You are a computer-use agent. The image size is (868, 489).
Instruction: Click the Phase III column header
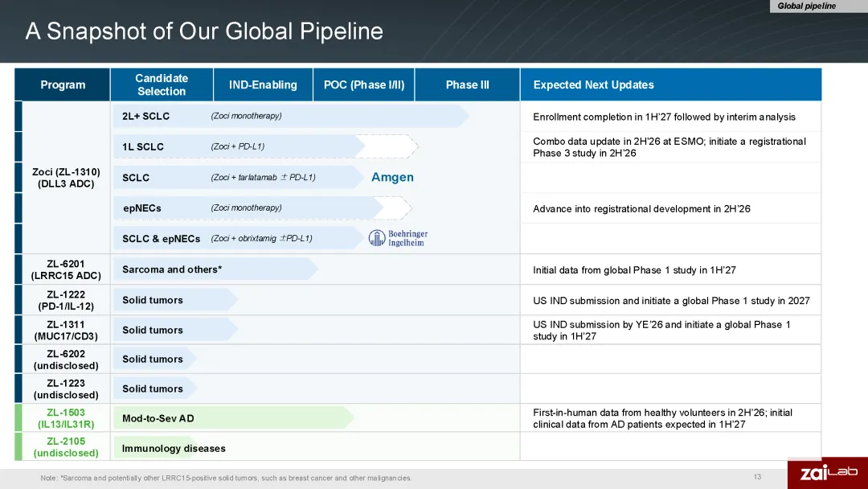[467, 84]
